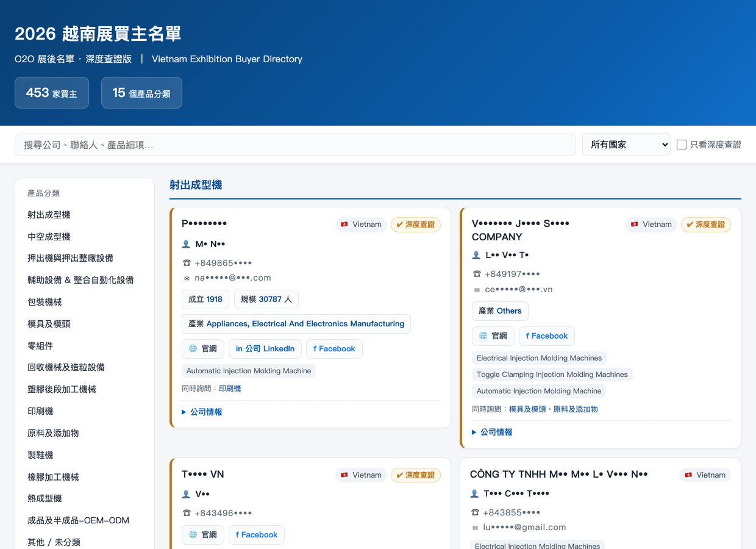Open 原料及添加物 sidebar category
Image resolution: width=756 pixels, height=549 pixels.
pyautogui.click(x=53, y=433)
